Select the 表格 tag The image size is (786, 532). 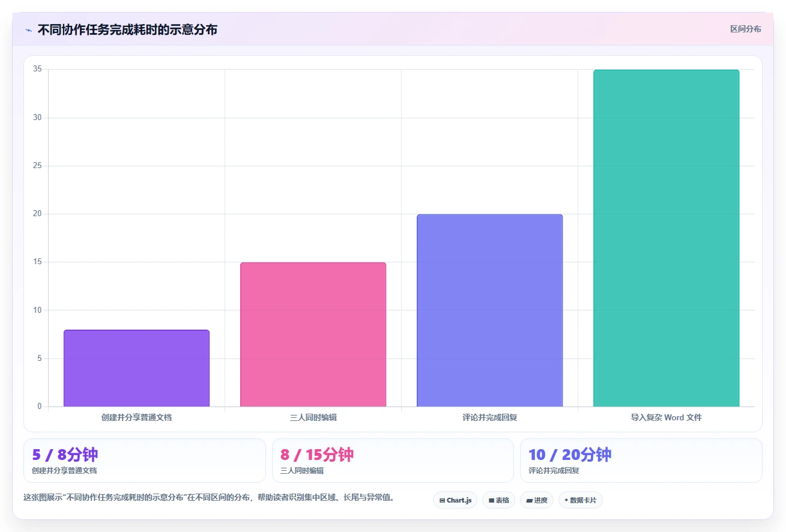[x=498, y=500]
